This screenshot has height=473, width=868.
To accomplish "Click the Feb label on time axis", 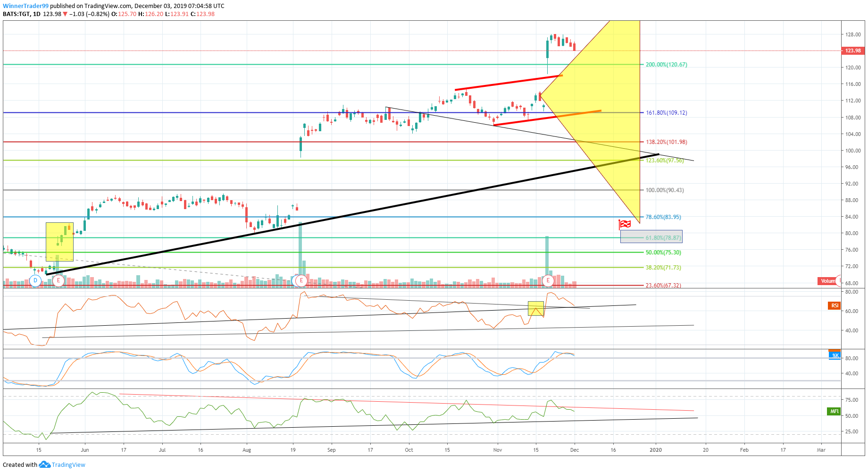I will click(x=744, y=450).
